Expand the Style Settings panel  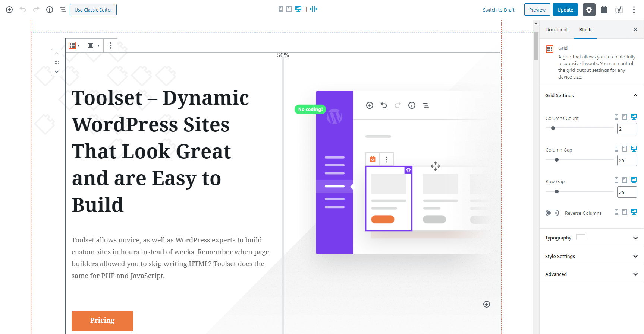click(591, 256)
